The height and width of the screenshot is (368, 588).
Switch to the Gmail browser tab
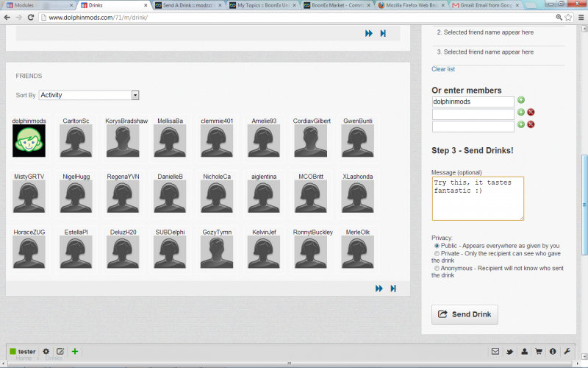tap(481, 5)
